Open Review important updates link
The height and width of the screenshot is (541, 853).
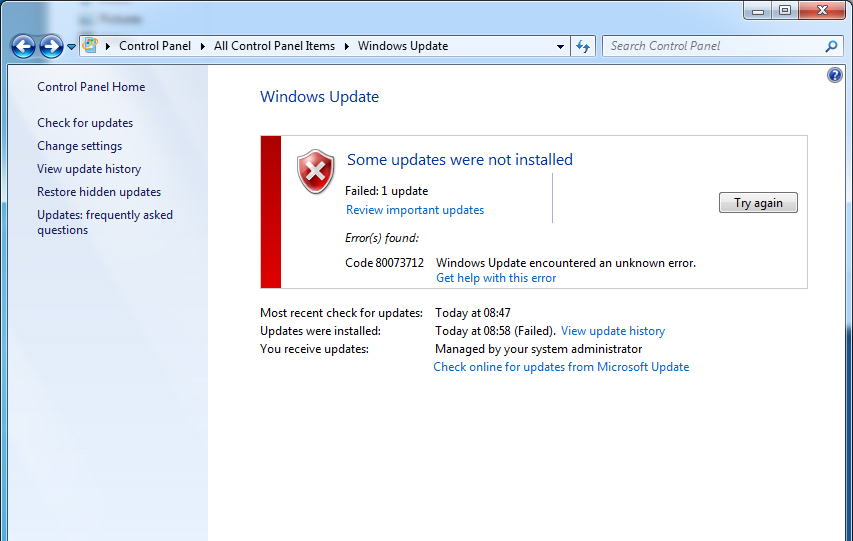tap(414, 210)
